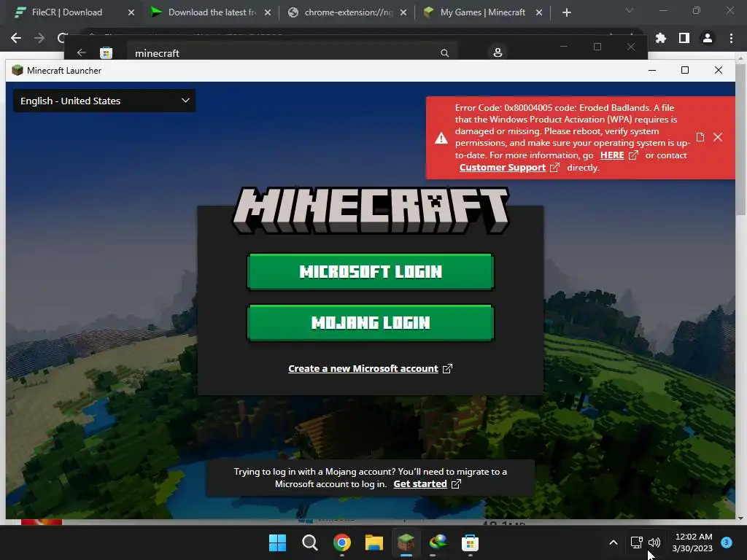Toggle Chrome side panel icon

pyautogui.click(x=684, y=38)
